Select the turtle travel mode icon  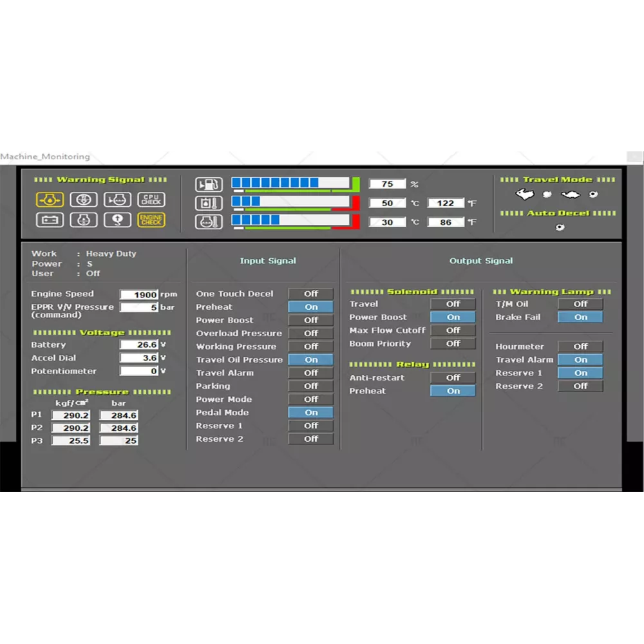click(570, 194)
